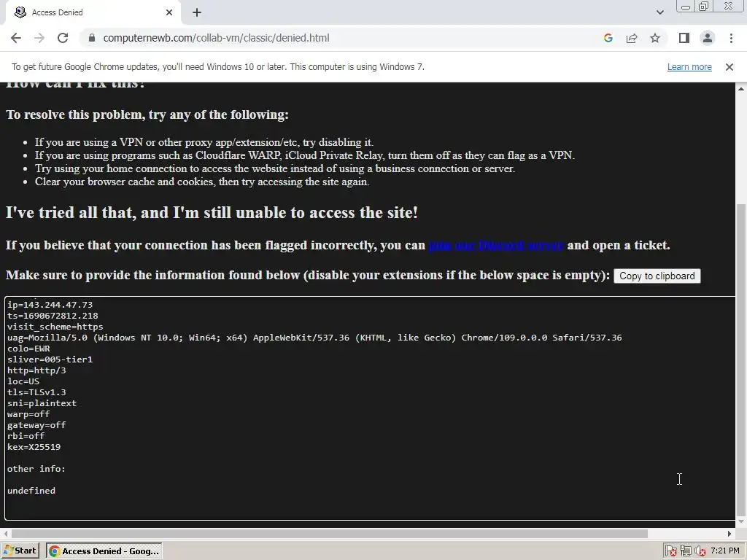Click the 7:21 PM taskbar clock
Image resolution: width=747 pixels, height=560 pixels.
[725, 551]
